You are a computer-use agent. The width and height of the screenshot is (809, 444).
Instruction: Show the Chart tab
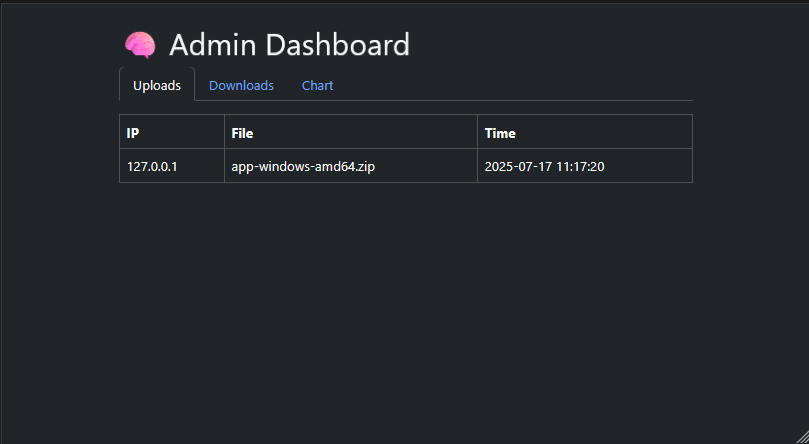coord(317,86)
